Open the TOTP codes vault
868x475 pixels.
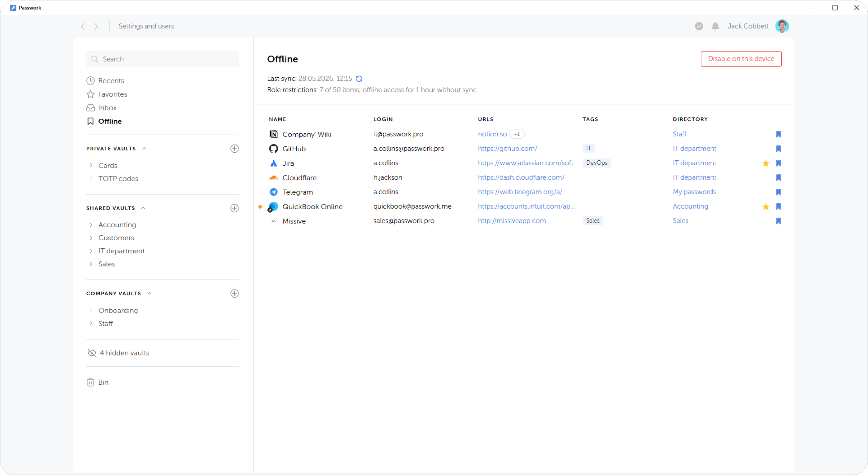coord(118,178)
